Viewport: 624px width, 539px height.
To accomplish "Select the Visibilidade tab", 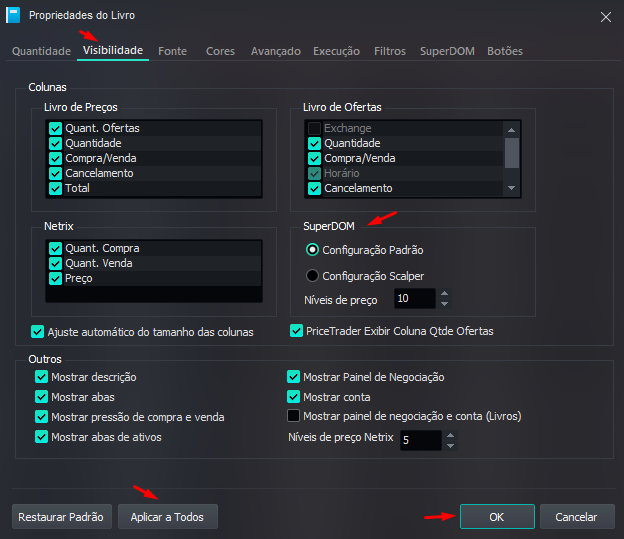I will (x=113, y=50).
